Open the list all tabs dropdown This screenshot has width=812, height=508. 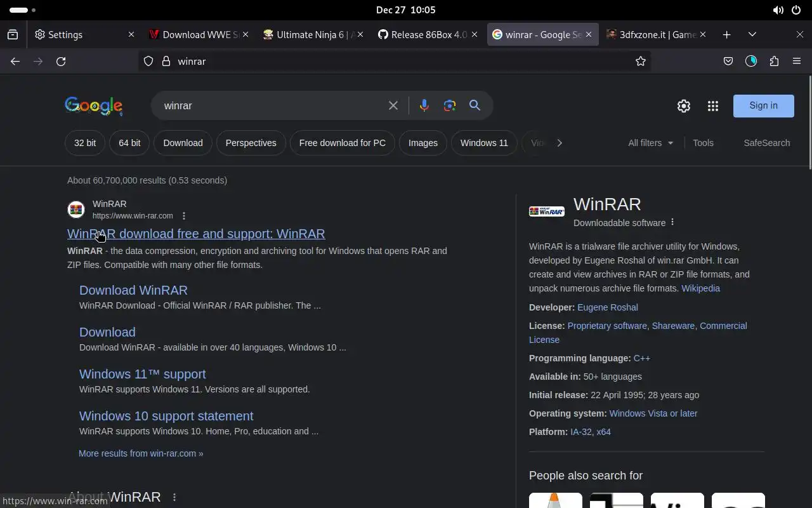[752, 34]
